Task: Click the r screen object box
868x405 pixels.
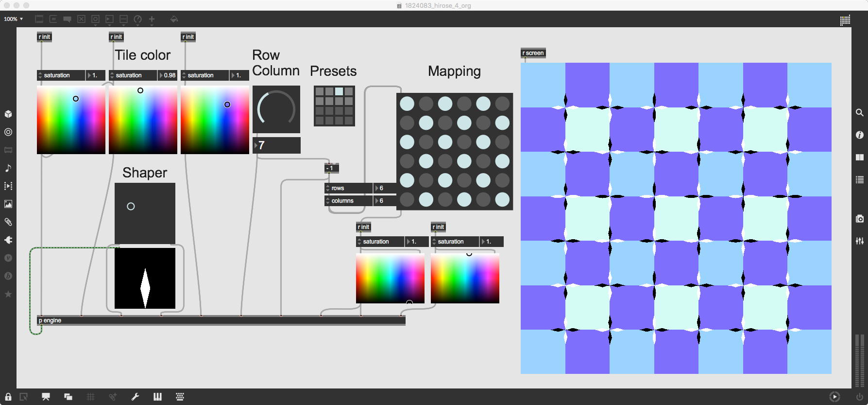Action: click(533, 53)
